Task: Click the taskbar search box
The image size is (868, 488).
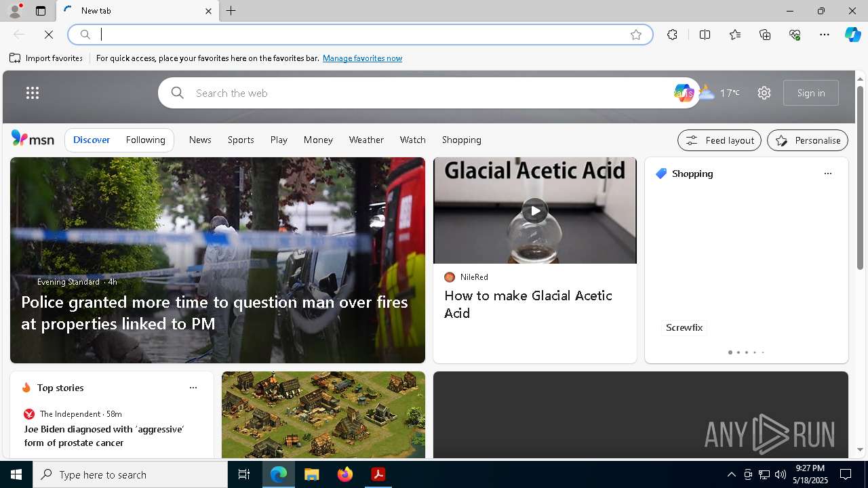Action: [130, 474]
